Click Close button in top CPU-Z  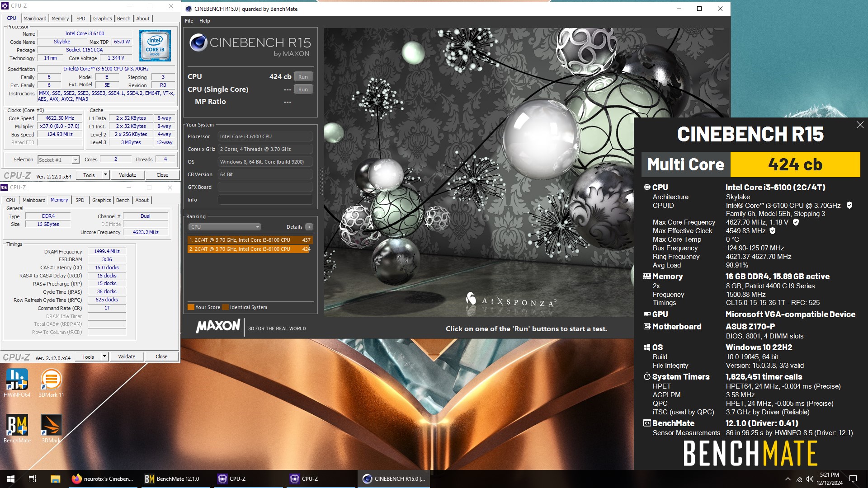coord(162,175)
